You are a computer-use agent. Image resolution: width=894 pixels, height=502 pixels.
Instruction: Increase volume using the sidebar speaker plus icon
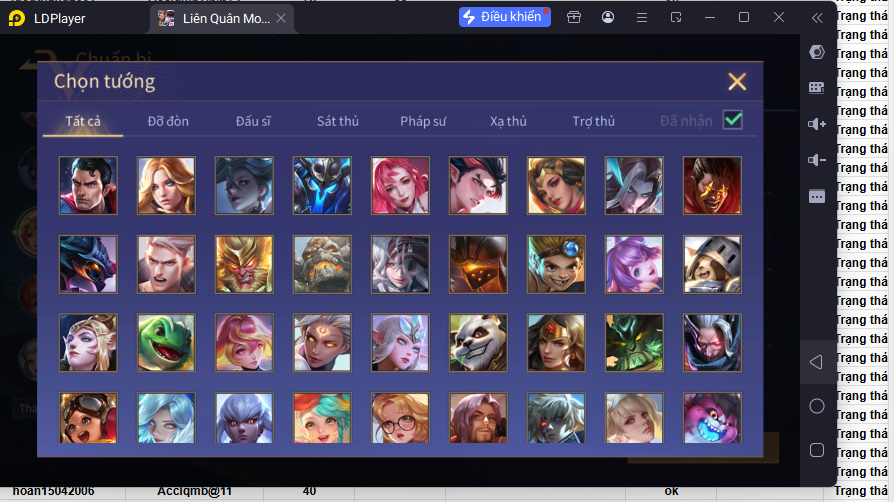tap(816, 124)
